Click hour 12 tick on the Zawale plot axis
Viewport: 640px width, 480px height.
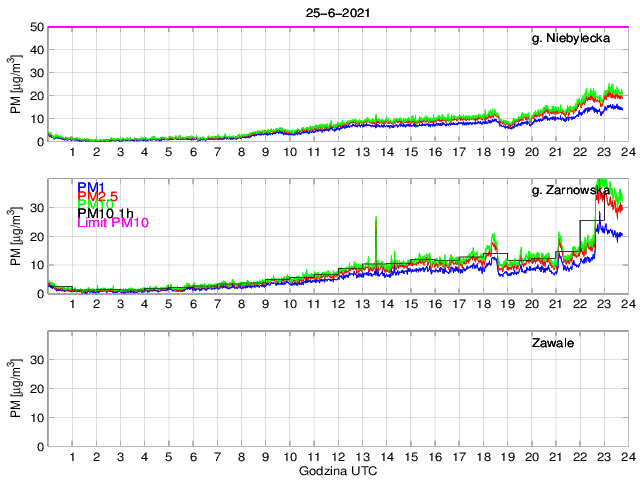(337, 456)
